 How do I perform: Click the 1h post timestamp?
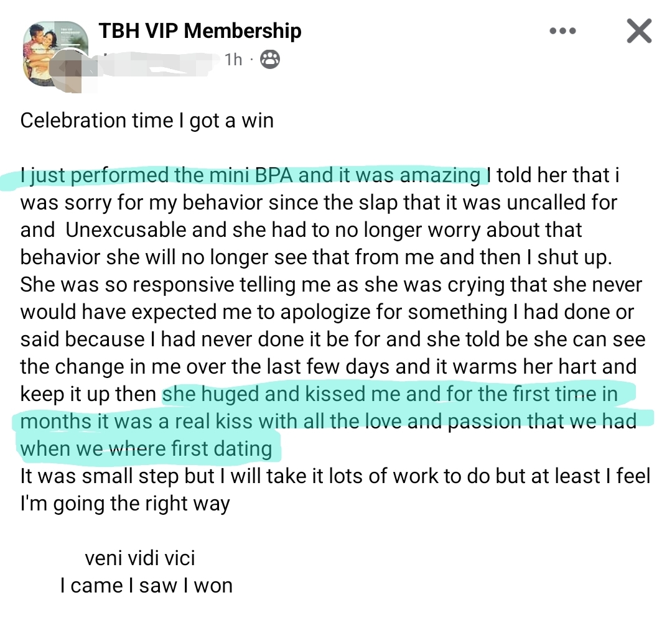pos(233,60)
